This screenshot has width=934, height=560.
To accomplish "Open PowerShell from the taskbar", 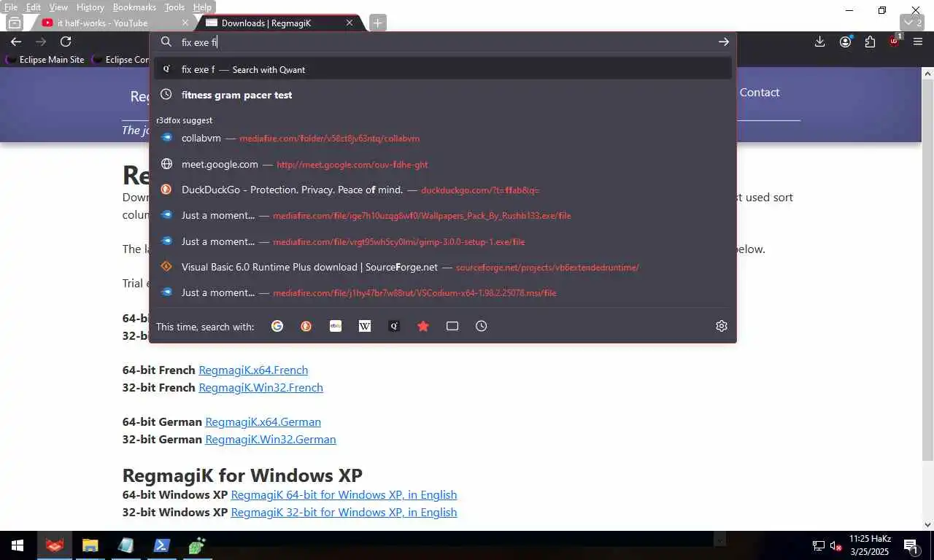I will click(161, 545).
